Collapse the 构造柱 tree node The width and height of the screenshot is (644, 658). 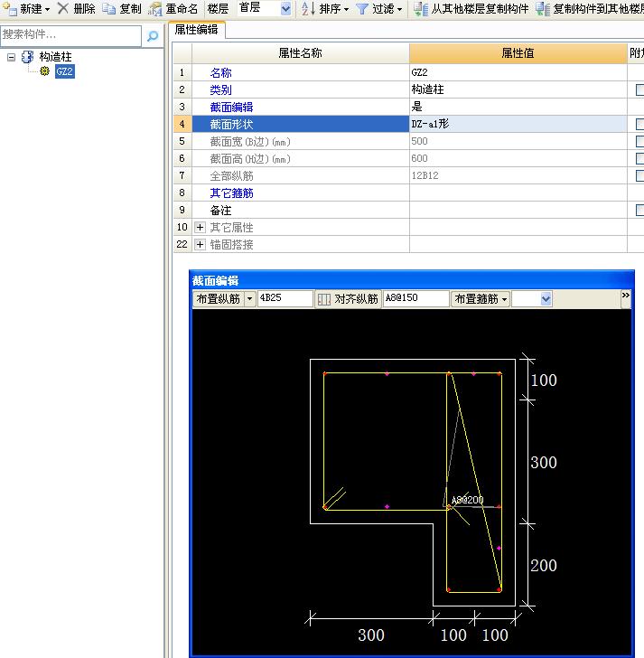tap(12, 57)
